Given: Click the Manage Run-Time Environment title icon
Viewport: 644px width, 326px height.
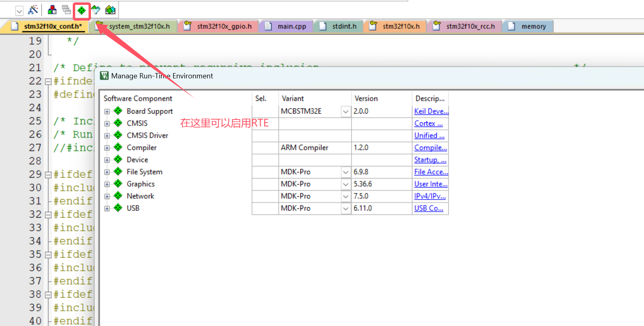Looking at the screenshot, I should tap(104, 76).
